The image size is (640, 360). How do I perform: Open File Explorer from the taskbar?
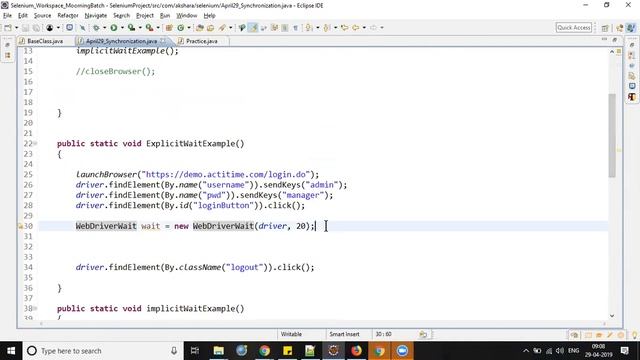(x=218, y=351)
